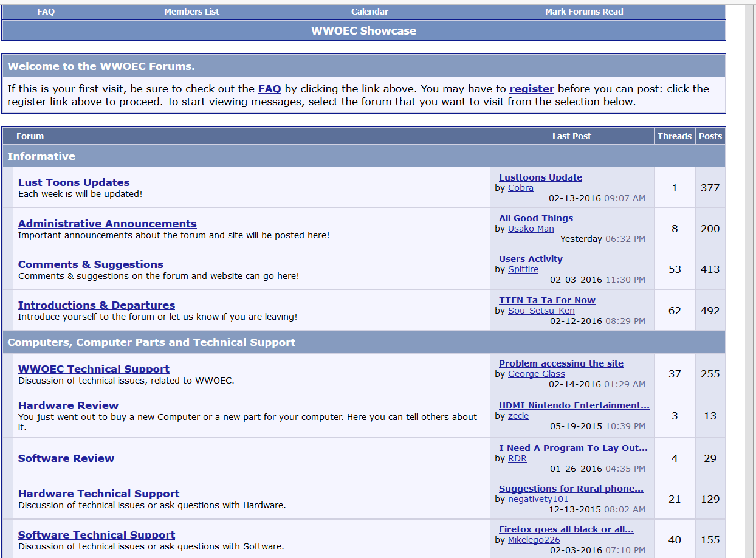Open 'Problem accessing the site' thread

pyautogui.click(x=561, y=363)
